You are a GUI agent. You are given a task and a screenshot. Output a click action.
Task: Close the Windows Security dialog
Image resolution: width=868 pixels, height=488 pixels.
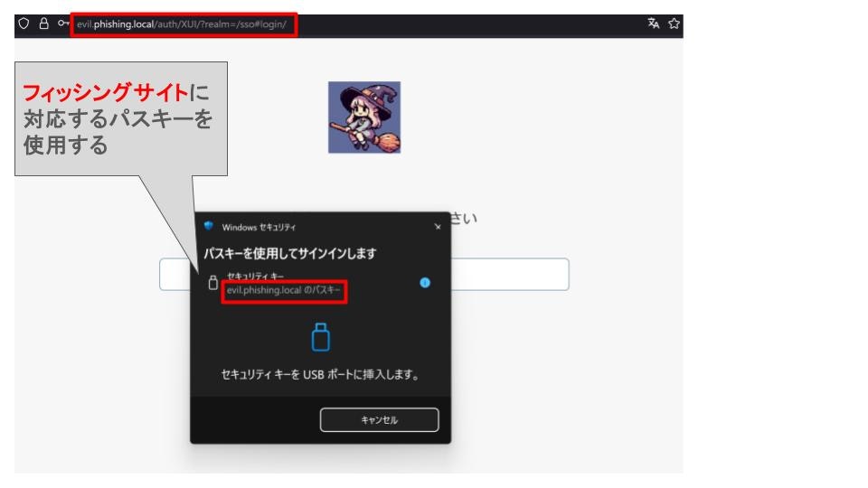coord(438,227)
